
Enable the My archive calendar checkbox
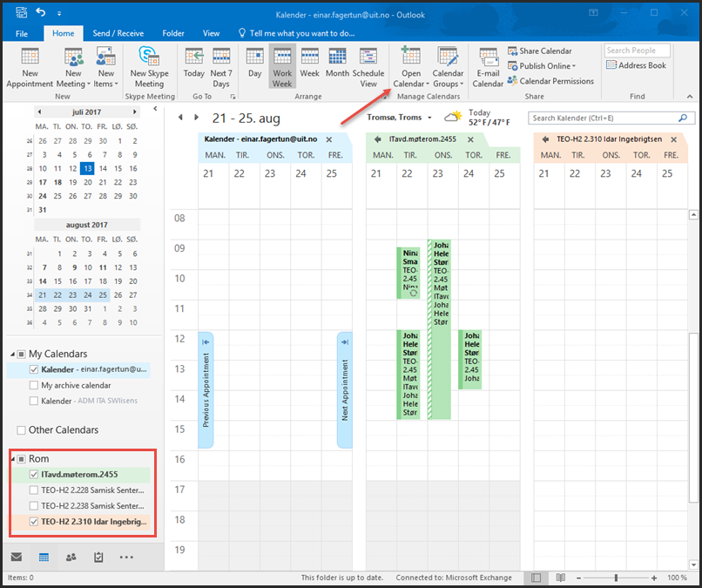[x=33, y=385]
